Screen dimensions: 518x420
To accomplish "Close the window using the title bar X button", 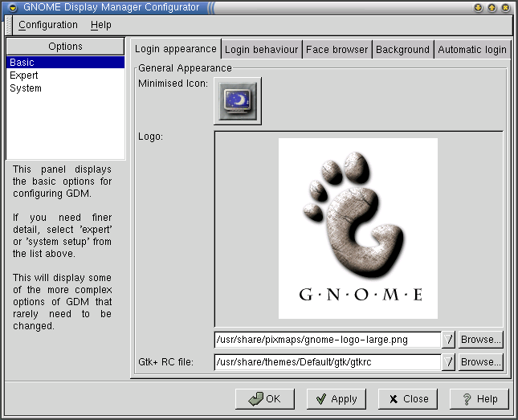I will point(505,7).
